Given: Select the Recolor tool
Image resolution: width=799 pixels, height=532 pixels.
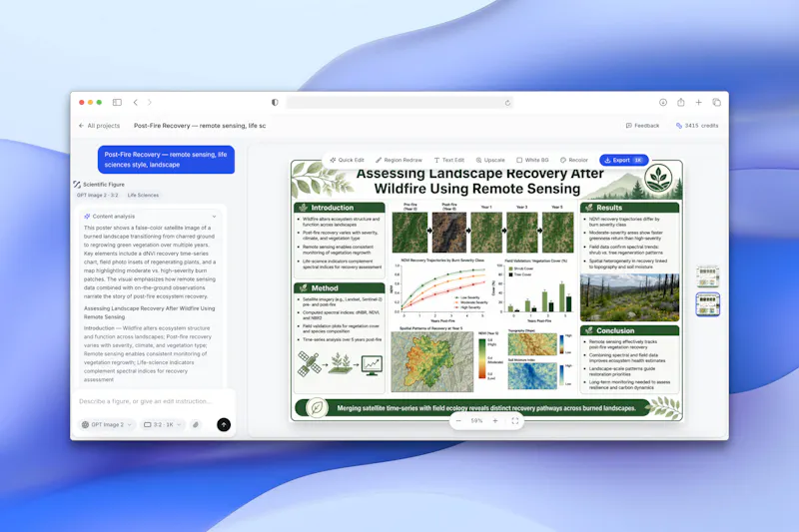Looking at the screenshot, I should tap(574, 160).
